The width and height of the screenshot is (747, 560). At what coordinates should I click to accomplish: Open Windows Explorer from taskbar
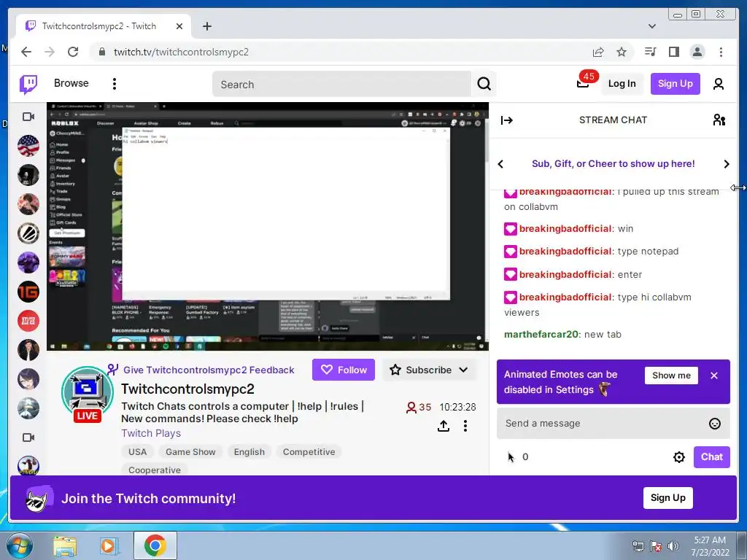click(65, 545)
